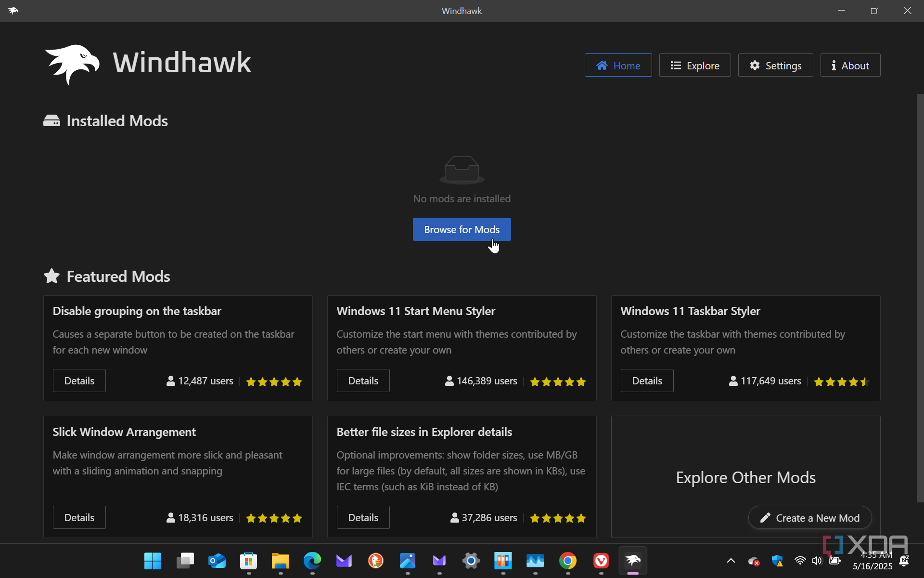This screenshot has height=578, width=924.
Task: Click the volume speaker tray icon
Action: pyautogui.click(x=817, y=561)
